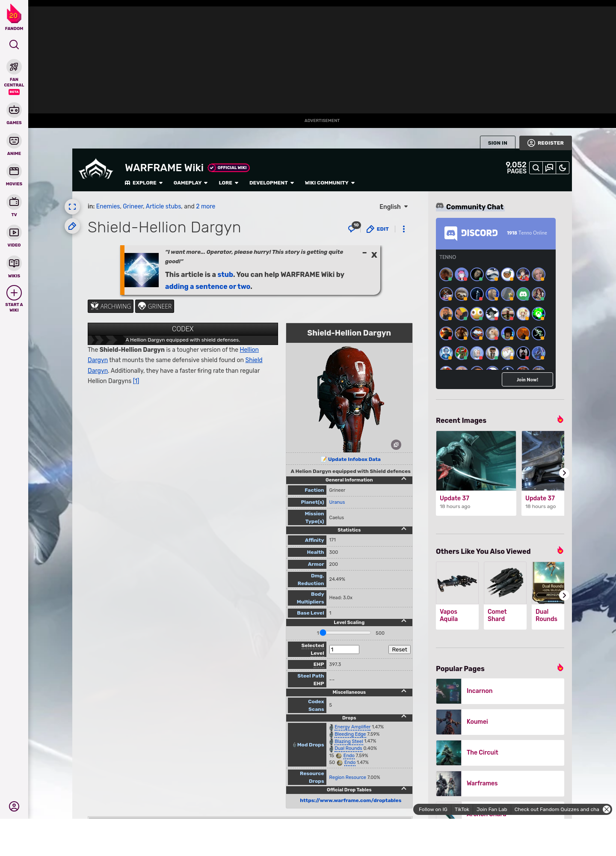Open the Video category icon
The height and width of the screenshot is (856, 616).
point(14,232)
